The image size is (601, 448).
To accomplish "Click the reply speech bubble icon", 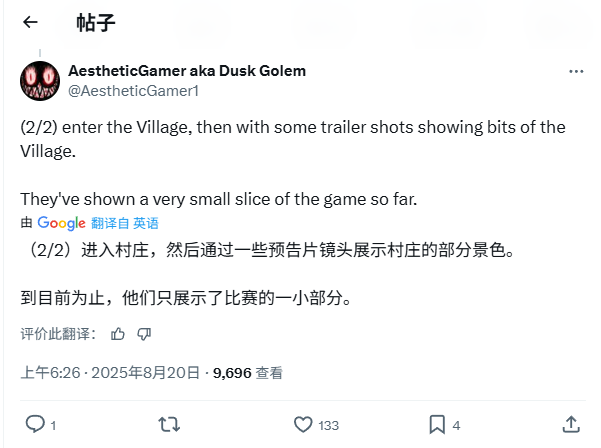I will pos(35,424).
